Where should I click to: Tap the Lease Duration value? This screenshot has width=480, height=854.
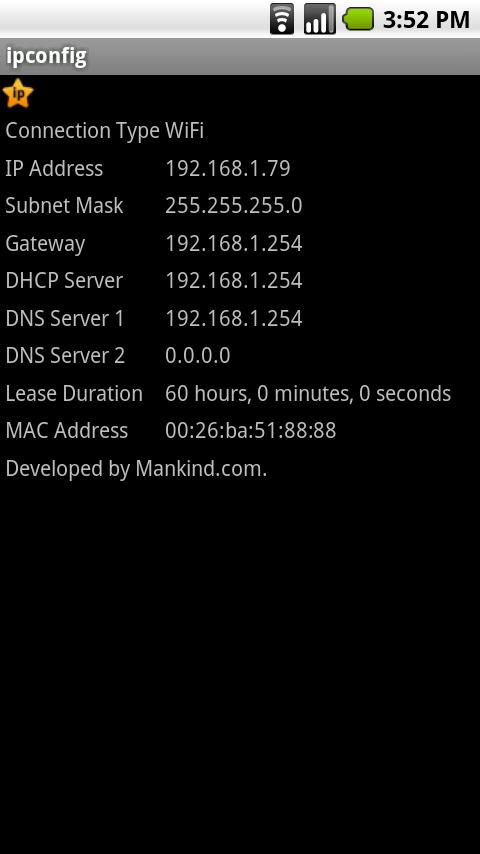pos(308,394)
